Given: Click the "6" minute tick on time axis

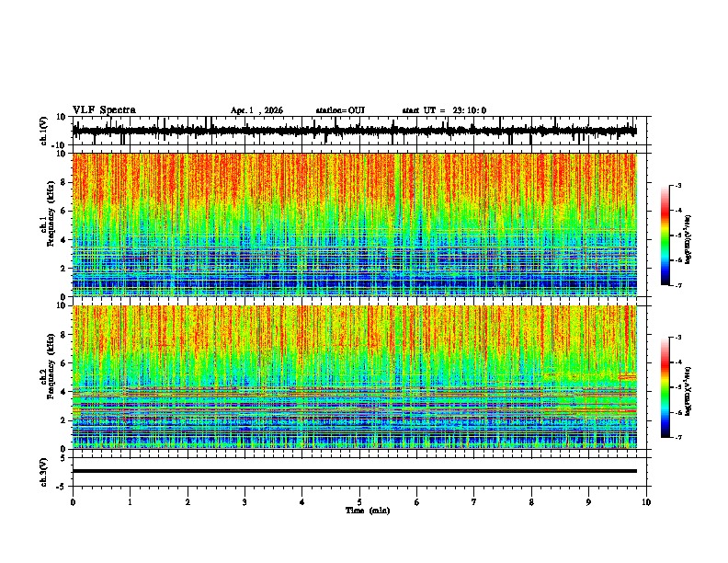Looking at the screenshot, I should click(x=417, y=502).
